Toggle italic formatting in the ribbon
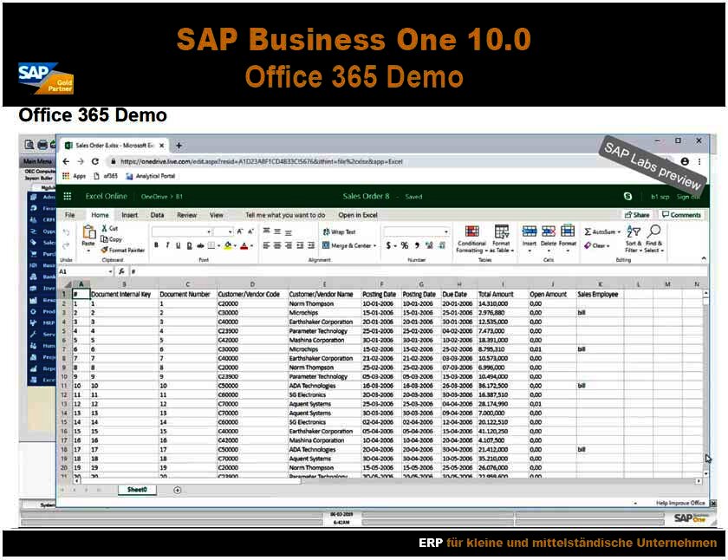Screen dimensions: 728x560 166,245
